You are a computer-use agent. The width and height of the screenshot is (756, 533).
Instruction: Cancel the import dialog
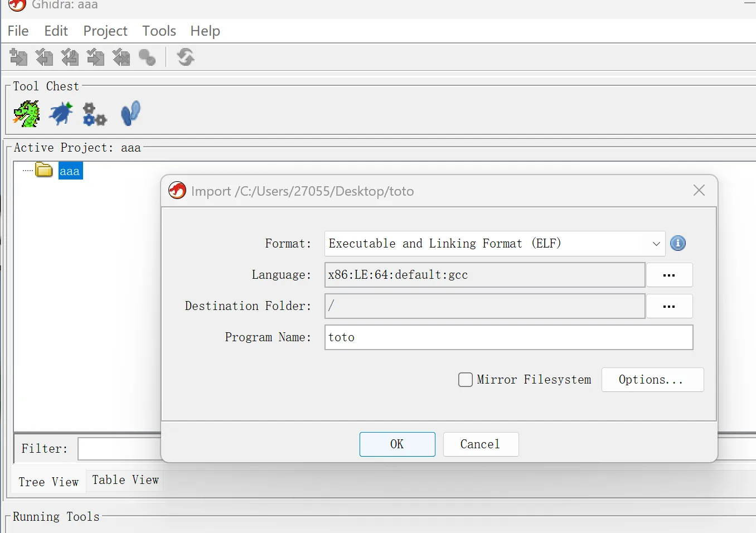[x=481, y=444]
